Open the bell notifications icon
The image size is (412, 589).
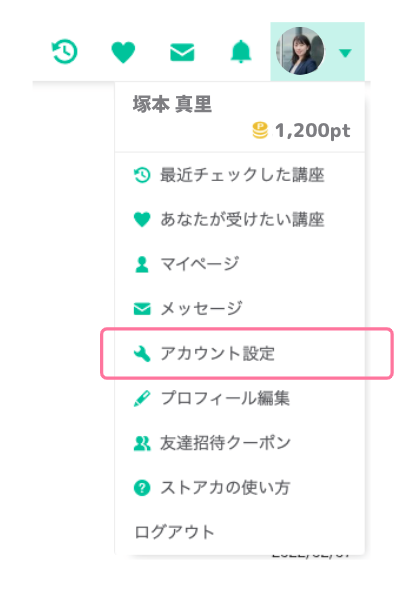coord(241,51)
